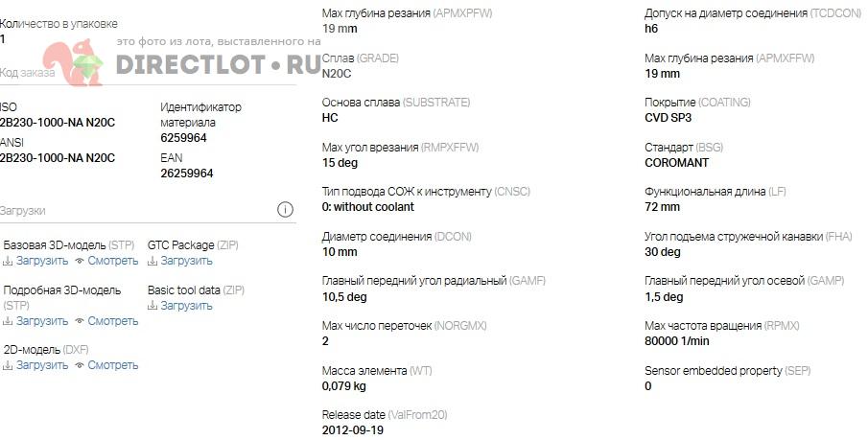View the 2D-модель via Смотреть link

point(113,365)
